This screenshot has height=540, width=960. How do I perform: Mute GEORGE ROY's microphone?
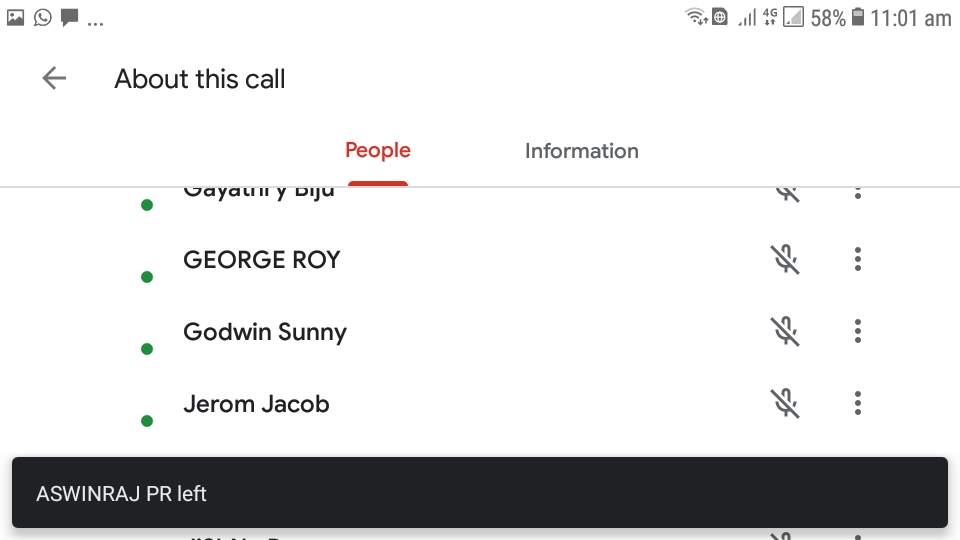[785, 260]
